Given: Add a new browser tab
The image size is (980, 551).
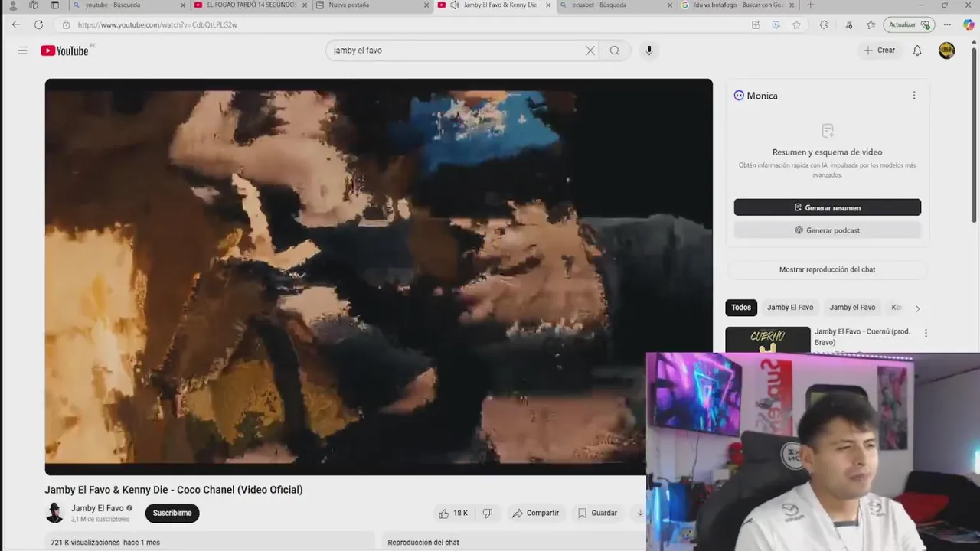Looking at the screenshot, I should coord(810,5).
